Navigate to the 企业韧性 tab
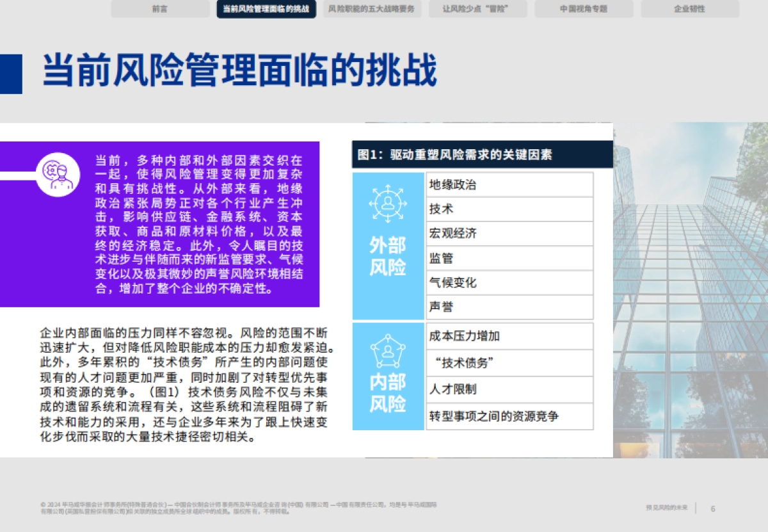This screenshot has height=532, width=768. click(689, 9)
